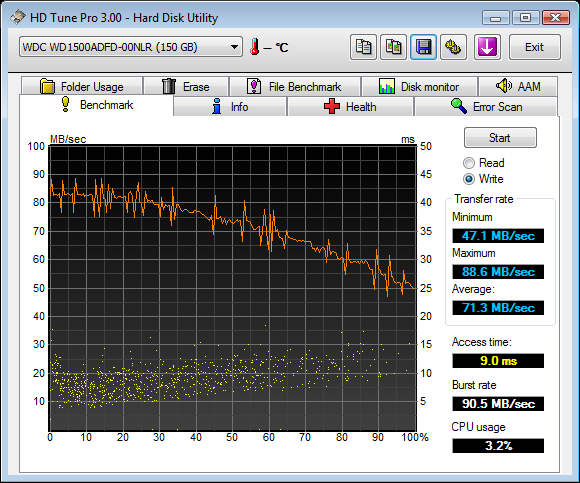Click the thermometer temperature icon

[x=254, y=47]
